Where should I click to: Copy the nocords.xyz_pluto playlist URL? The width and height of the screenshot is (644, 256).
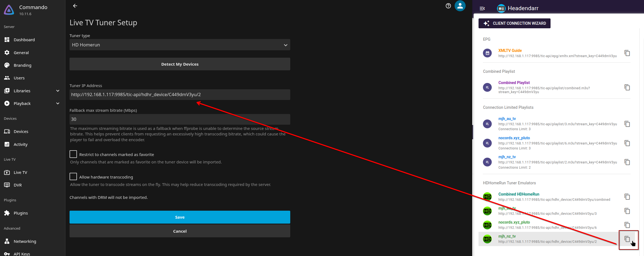627,143
